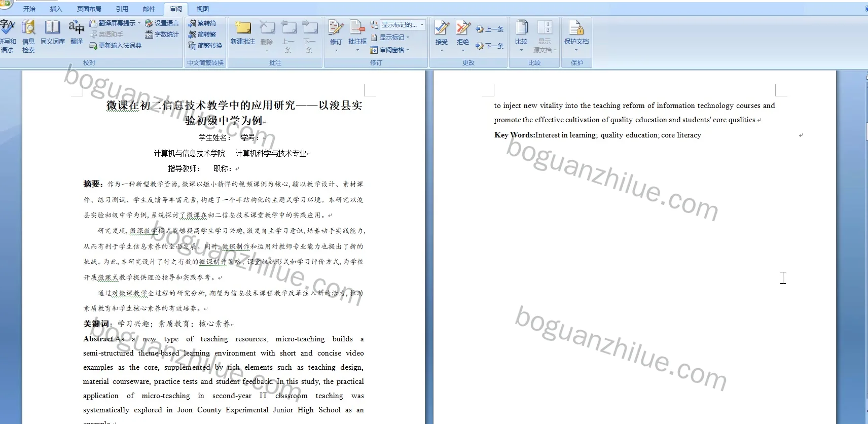Go to next comment (下一条) in 批注 group
Image resolution: width=868 pixels, height=424 pixels.
click(309, 36)
